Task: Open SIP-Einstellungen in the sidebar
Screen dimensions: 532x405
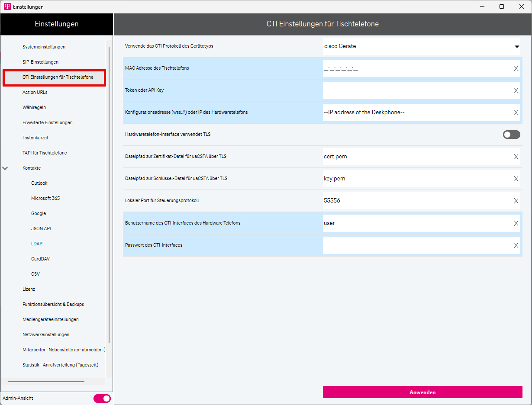Action: [x=40, y=62]
